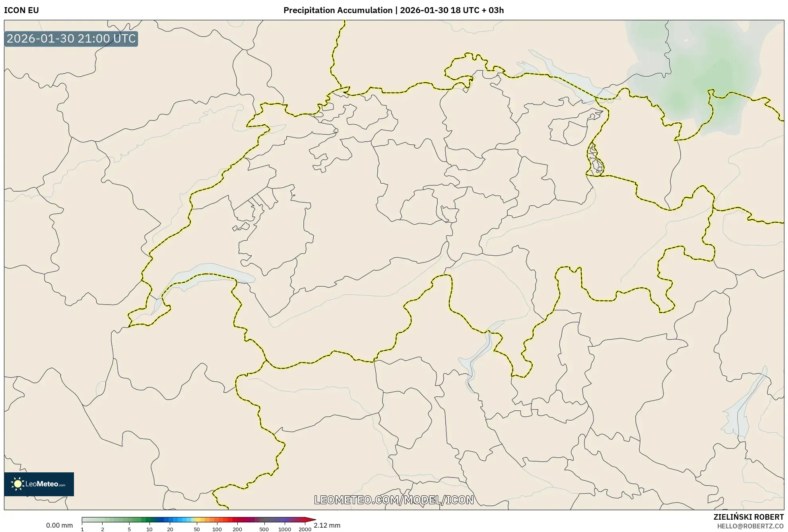The width and height of the screenshot is (788, 532).
Task: Open the precipitation value 2000 on the scale
Action: pyautogui.click(x=305, y=530)
